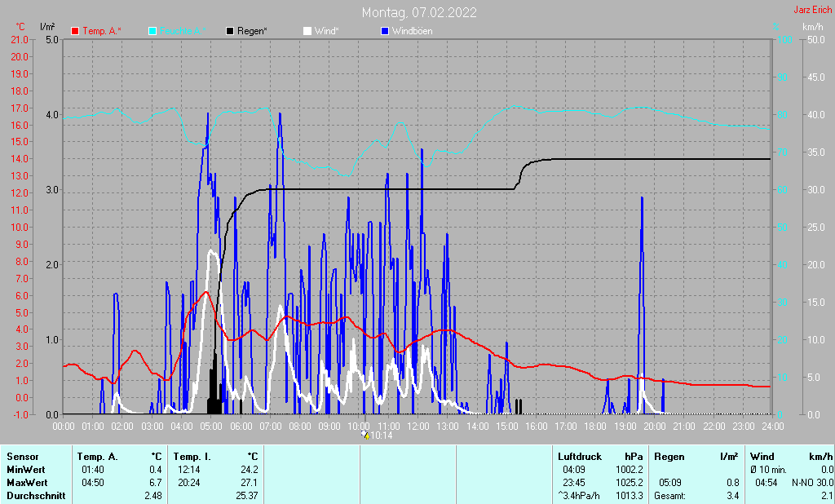Click the 'N-NO 30.0' wind gust value
The width and height of the screenshot is (835, 504).
813,483
